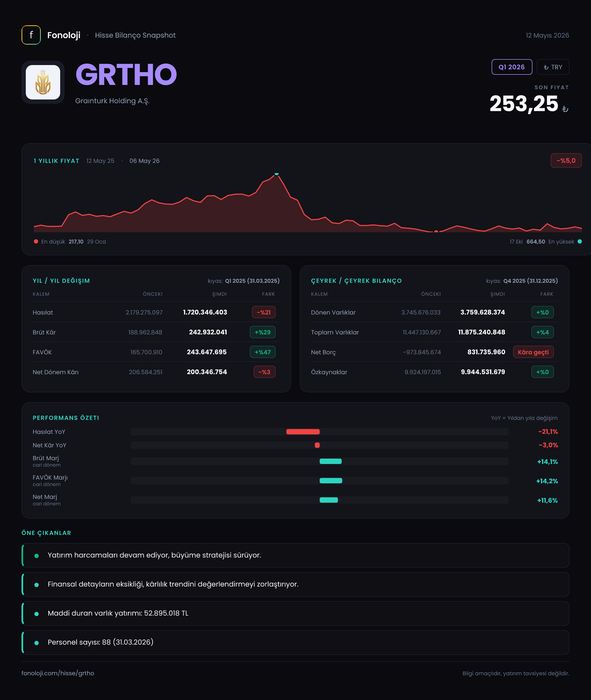Click the +11,6% Net Marj value
This screenshot has height=700, width=591.
point(547,500)
